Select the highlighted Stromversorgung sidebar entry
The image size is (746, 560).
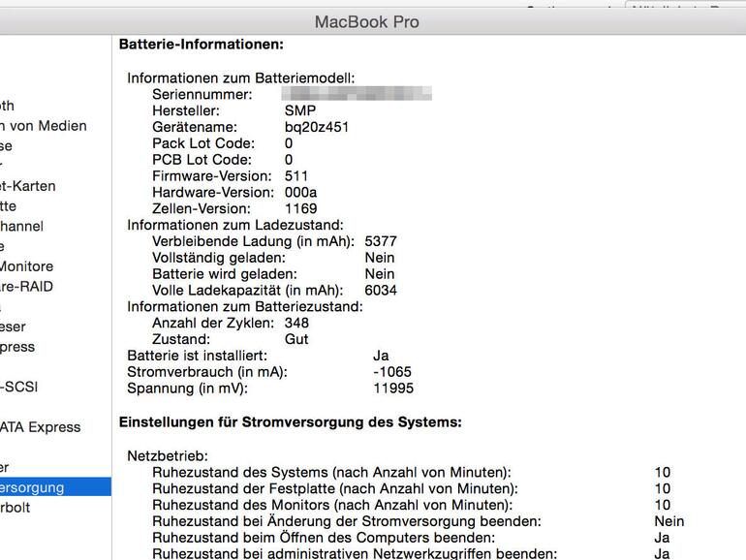tap(55, 487)
